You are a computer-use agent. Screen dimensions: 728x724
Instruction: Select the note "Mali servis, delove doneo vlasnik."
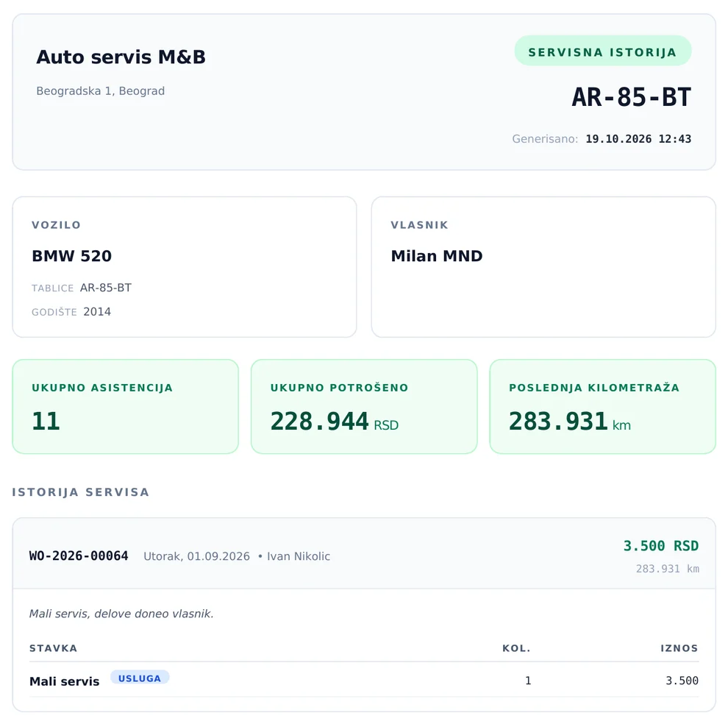point(121,614)
